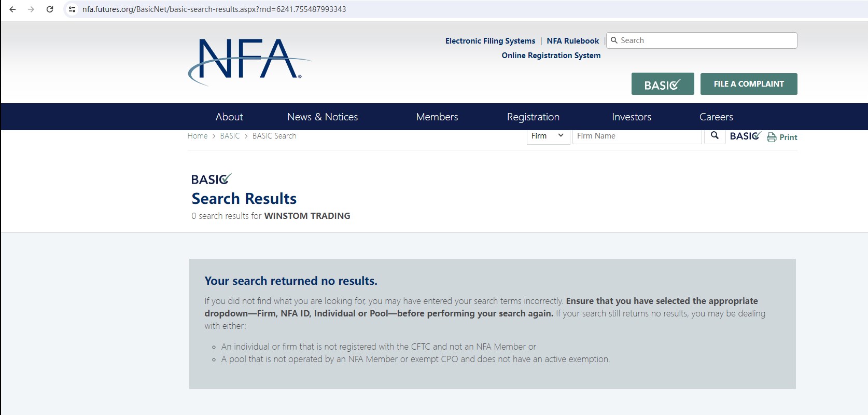Click the browser address bar URL
868x415 pixels.
[214, 9]
